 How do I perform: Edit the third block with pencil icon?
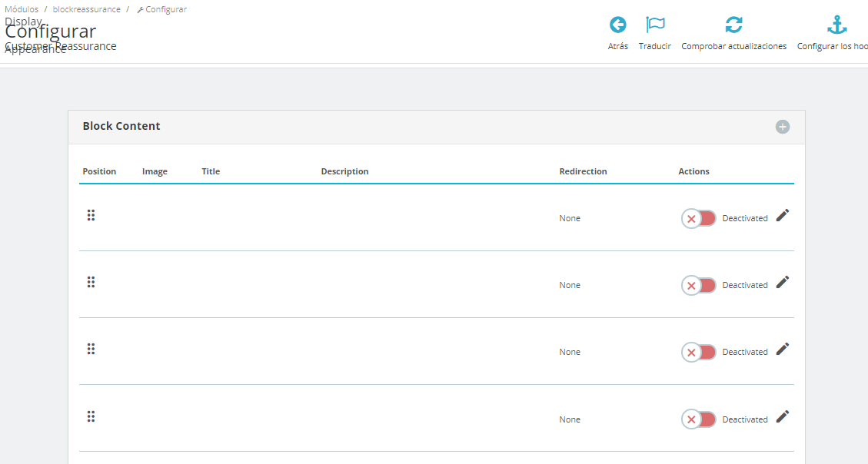pos(782,349)
